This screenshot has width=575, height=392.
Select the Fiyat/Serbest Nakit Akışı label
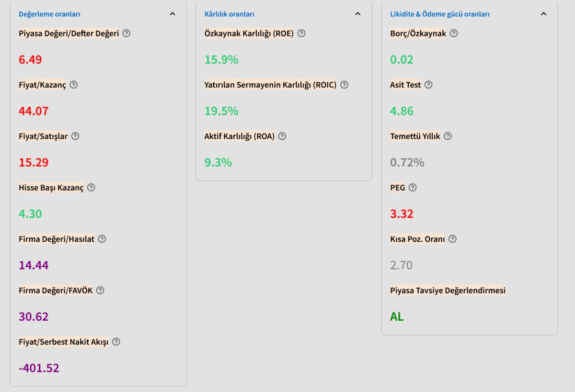tap(64, 342)
